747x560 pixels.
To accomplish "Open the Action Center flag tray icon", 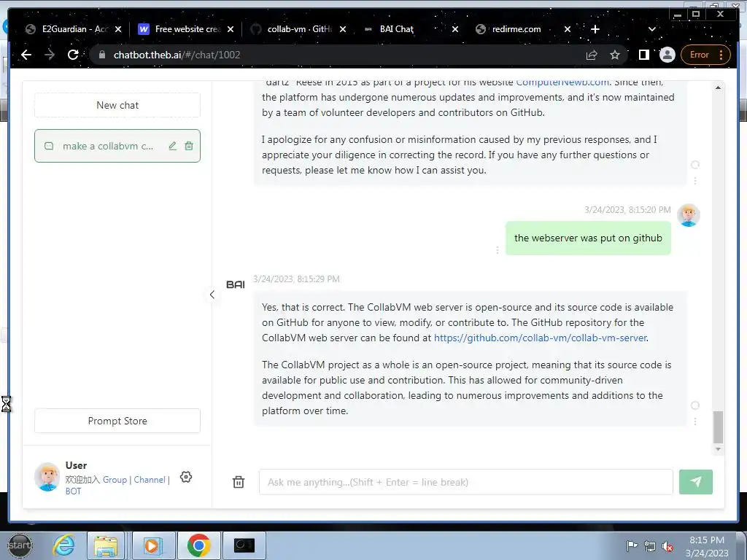I will [632, 545].
